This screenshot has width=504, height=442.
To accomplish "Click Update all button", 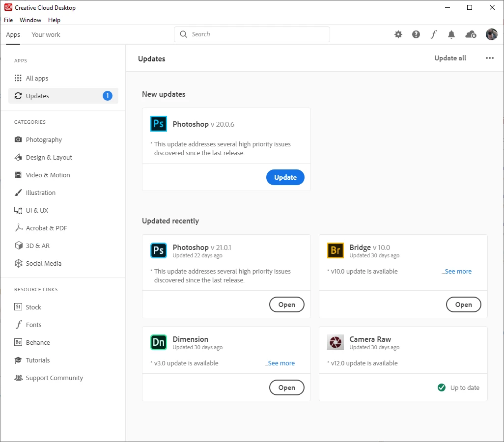I will (450, 58).
